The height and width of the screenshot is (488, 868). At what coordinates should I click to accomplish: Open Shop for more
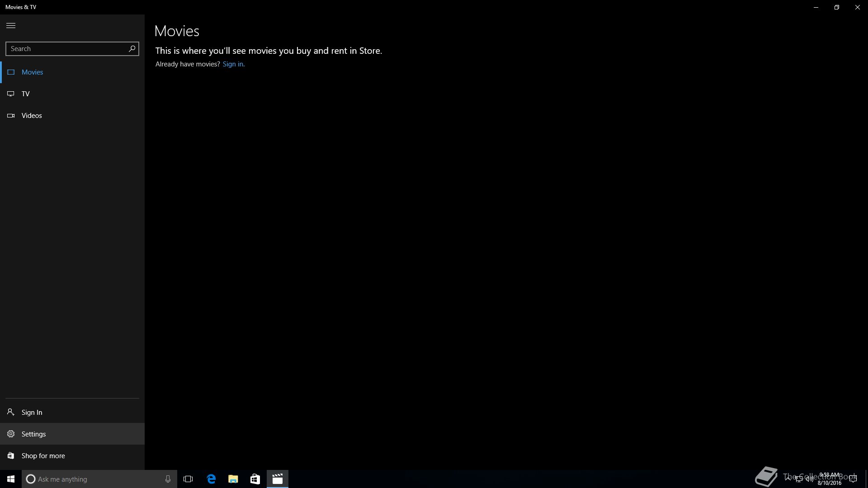click(72, 455)
